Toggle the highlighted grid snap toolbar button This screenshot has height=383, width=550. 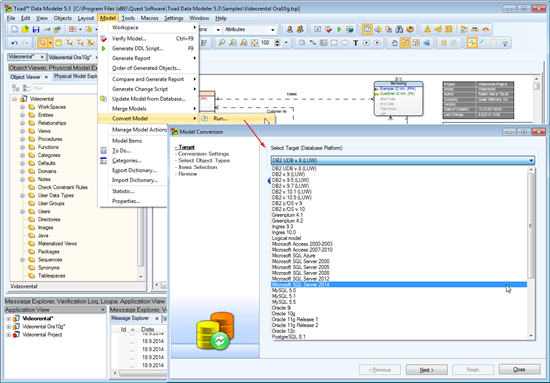405,43
